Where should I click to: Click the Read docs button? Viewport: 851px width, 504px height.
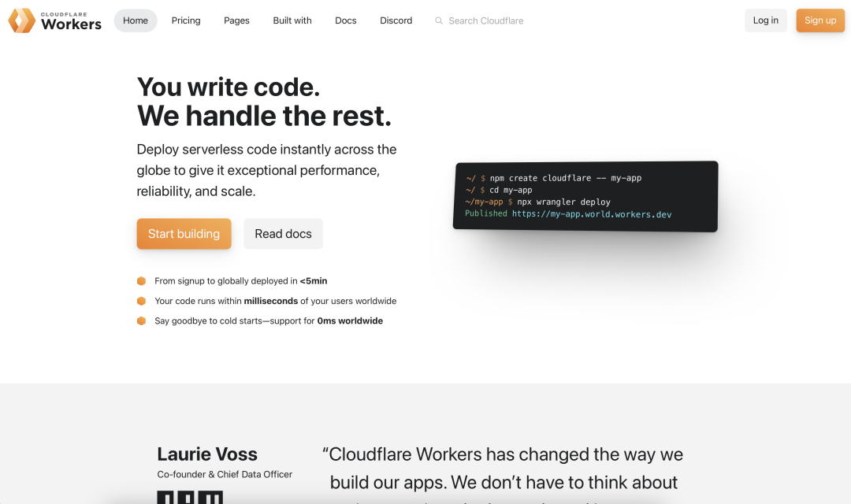tap(284, 234)
